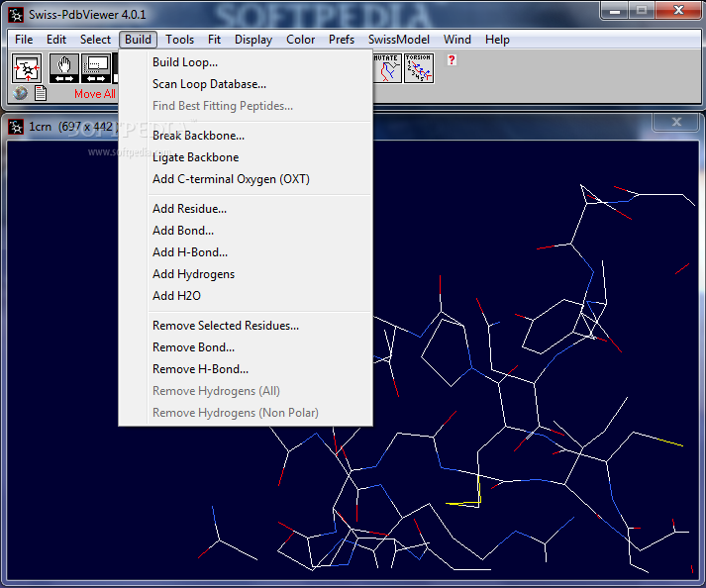Choose Add Bond... entry
This screenshot has width=706, height=588.
[x=246, y=231]
